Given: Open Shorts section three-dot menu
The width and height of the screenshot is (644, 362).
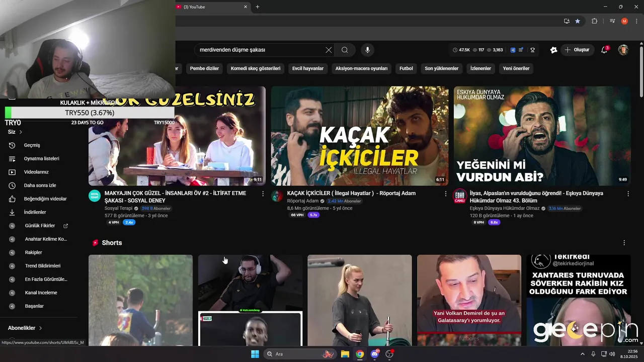Looking at the screenshot, I should [624, 243].
